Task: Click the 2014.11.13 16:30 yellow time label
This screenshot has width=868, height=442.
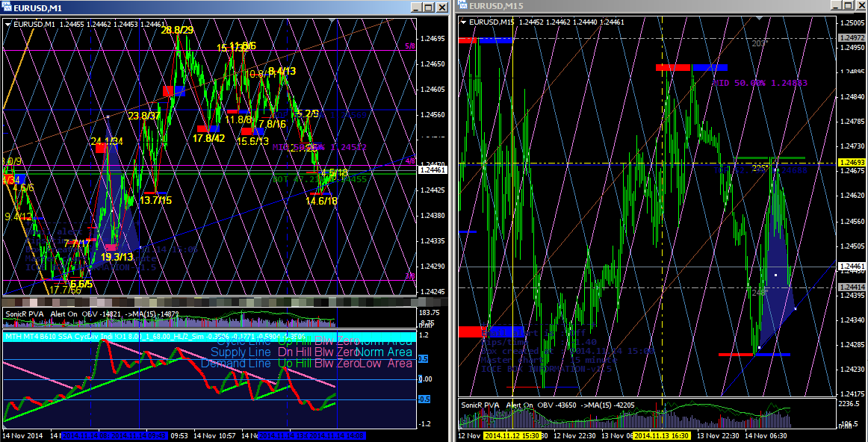Action: [659, 436]
